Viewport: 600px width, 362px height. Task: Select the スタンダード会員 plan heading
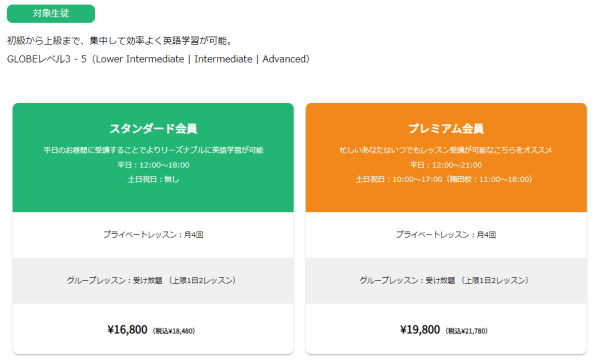pyautogui.click(x=153, y=129)
